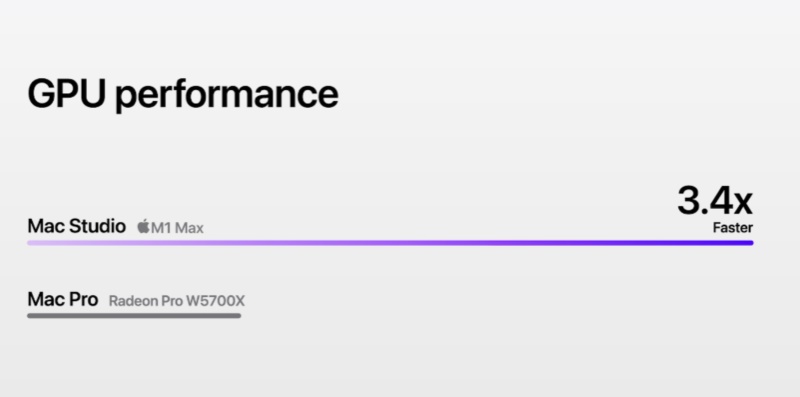800x397 pixels.
Task: Select the word GPU in the title
Action: (66, 93)
